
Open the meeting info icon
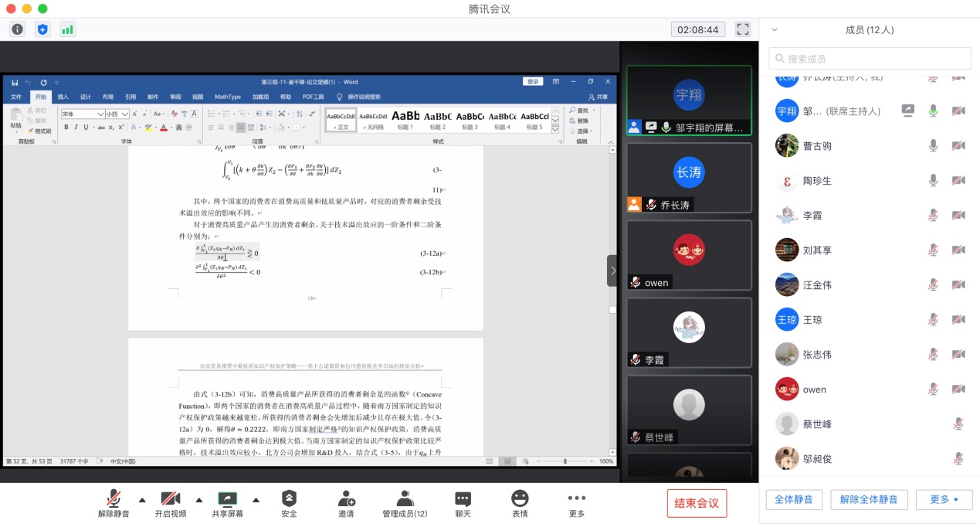(x=18, y=29)
